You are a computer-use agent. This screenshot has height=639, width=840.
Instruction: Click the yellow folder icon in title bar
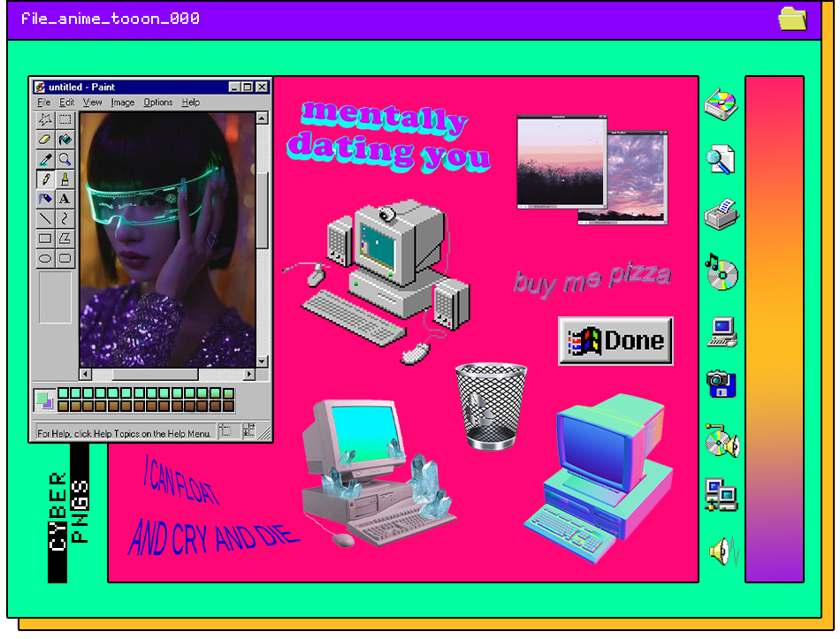[792, 19]
